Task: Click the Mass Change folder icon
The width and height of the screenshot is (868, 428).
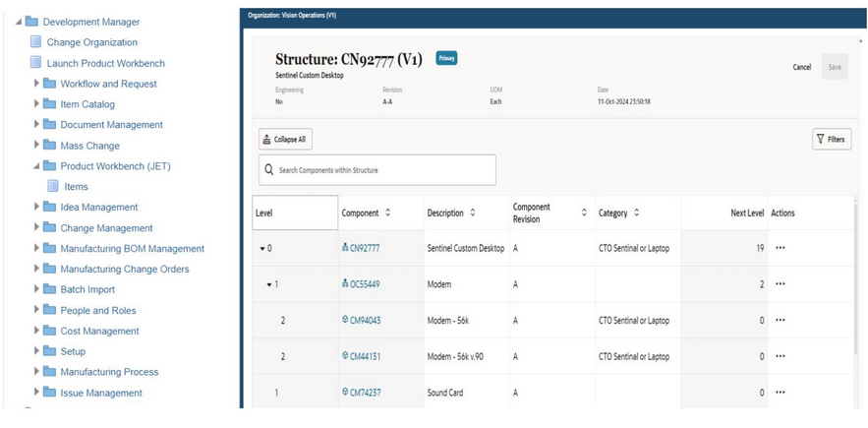Action: (x=50, y=146)
